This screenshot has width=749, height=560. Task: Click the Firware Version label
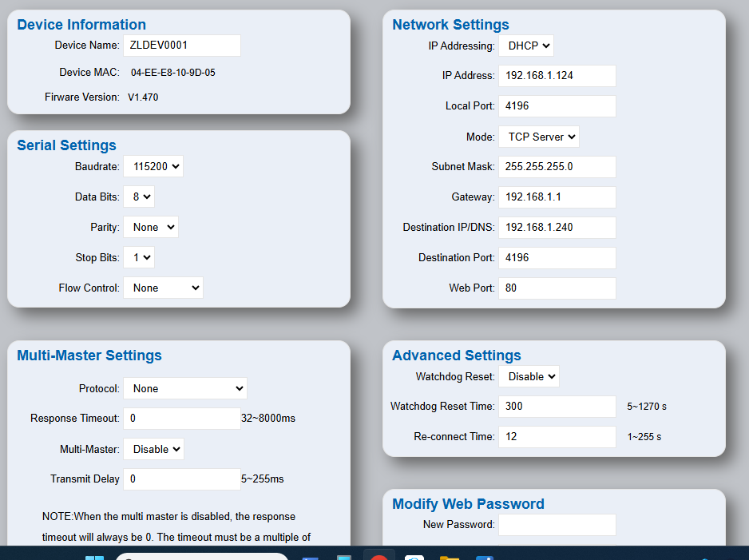[x=82, y=97]
